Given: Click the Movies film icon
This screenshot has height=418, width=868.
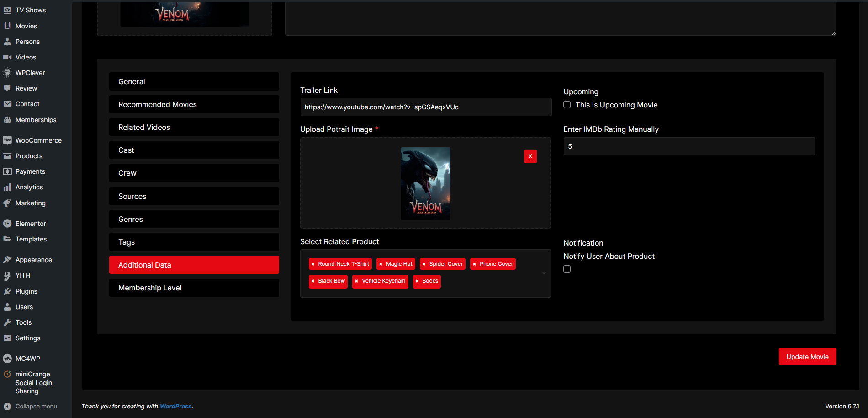Looking at the screenshot, I should tap(7, 26).
